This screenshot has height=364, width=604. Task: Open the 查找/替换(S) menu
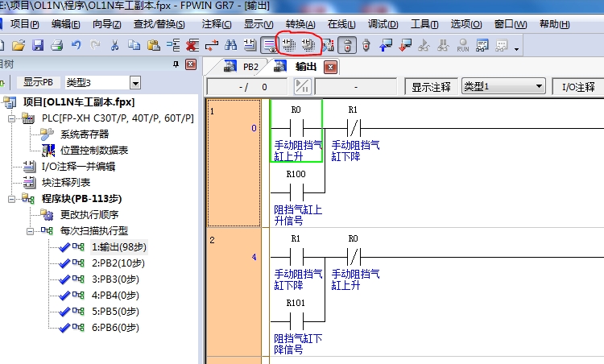pos(159,24)
